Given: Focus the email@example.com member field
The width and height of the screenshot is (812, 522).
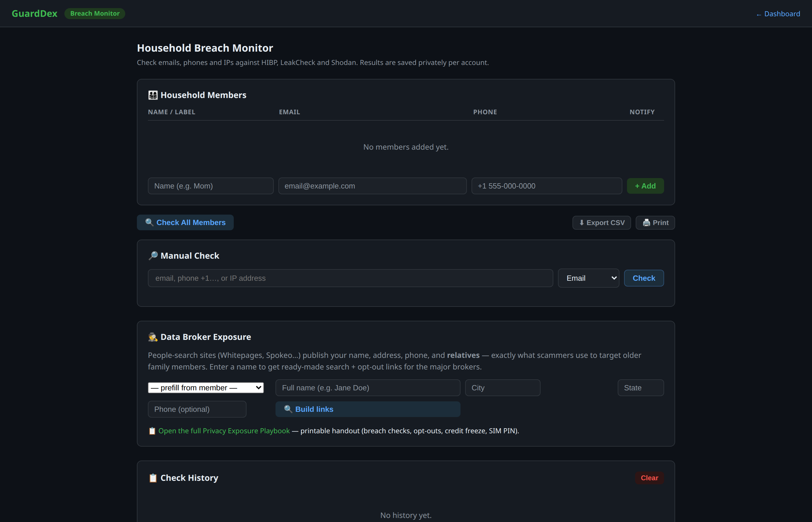Looking at the screenshot, I should click(372, 186).
